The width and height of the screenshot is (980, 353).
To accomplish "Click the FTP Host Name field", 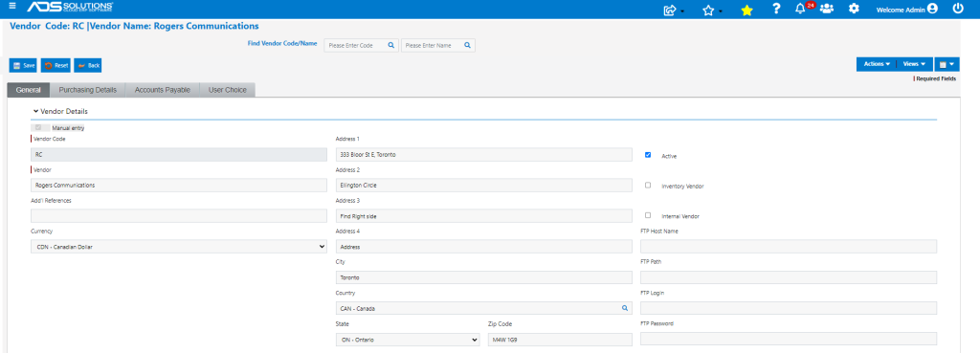I will 789,246.
